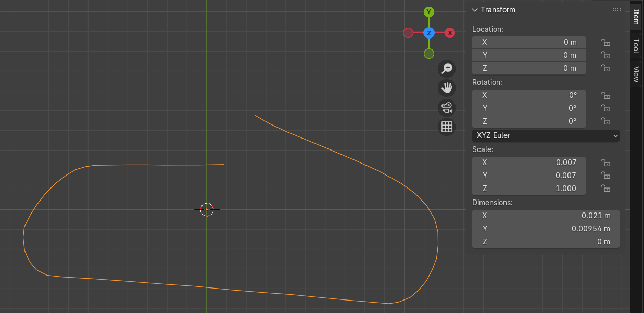Collapse the Transform panel
The width and height of the screenshot is (644, 313).
(475, 10)
